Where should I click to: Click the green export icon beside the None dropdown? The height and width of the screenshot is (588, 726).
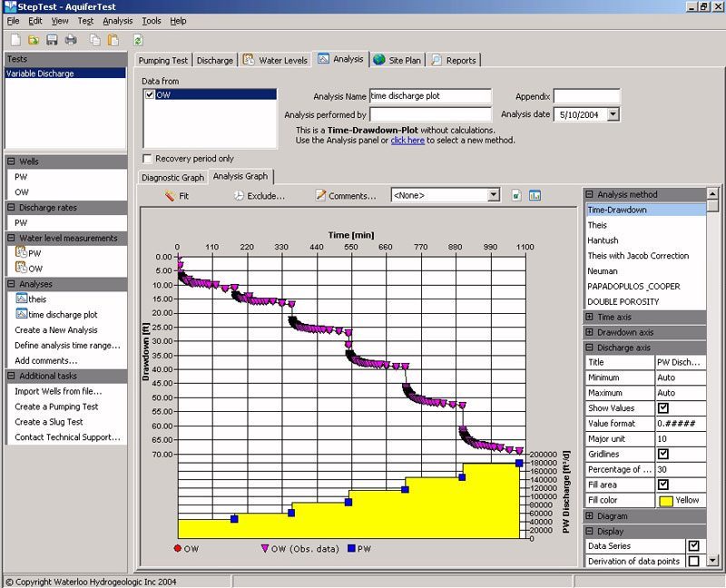point(516,195)
